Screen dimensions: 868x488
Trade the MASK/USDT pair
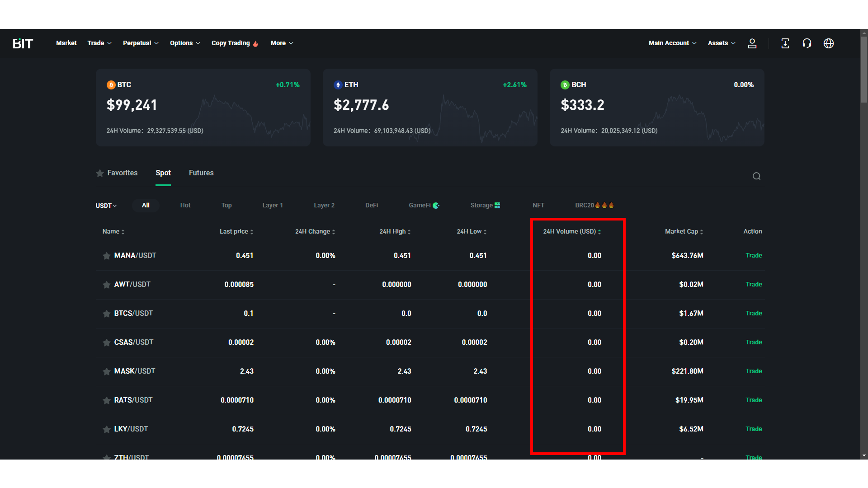pyautogui.click(x=754, y=371)
